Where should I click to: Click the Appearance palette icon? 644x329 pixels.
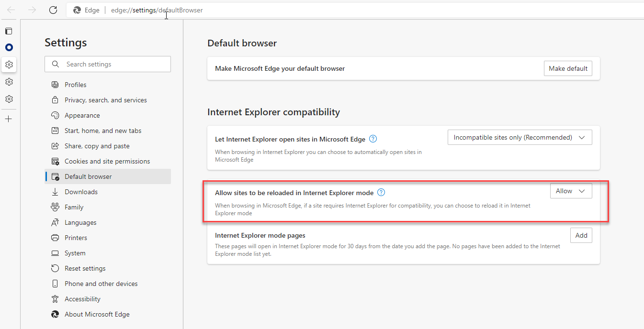coord(55,115)
